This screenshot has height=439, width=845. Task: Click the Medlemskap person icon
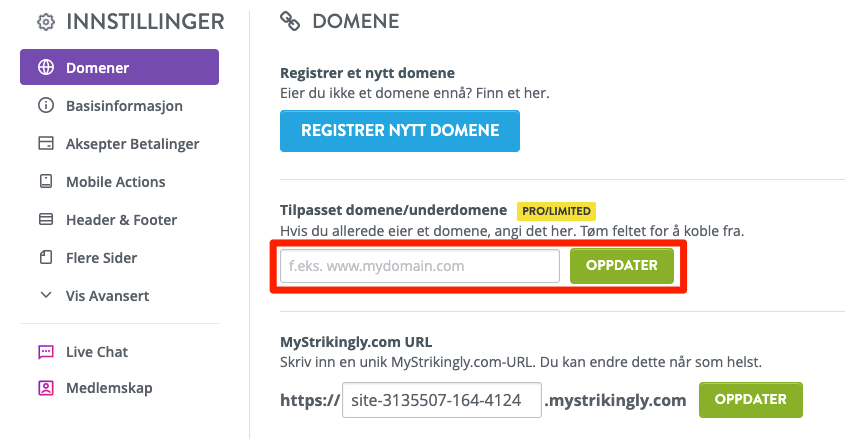pos(46,388)
